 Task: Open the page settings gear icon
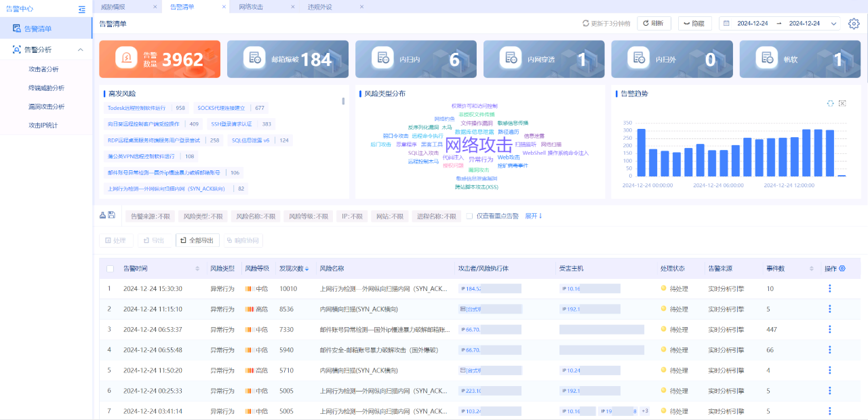click(x=854, y=24)
